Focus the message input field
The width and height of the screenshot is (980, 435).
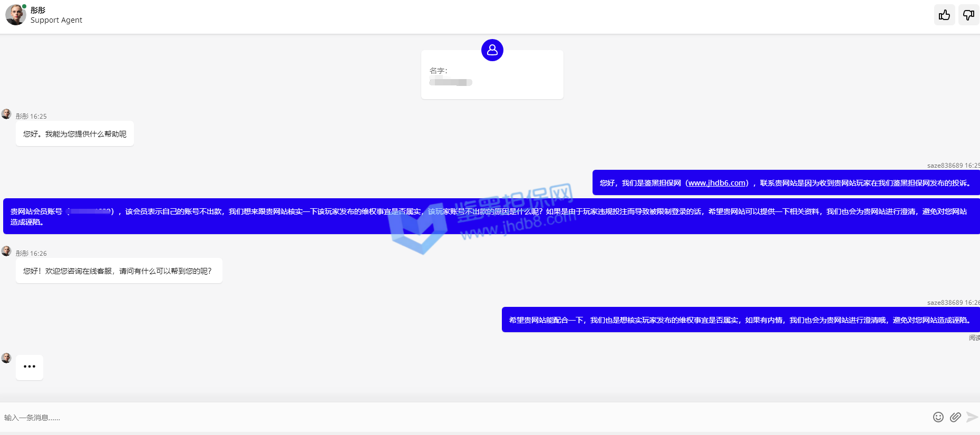pyautogui.click(x=464, y=418)
